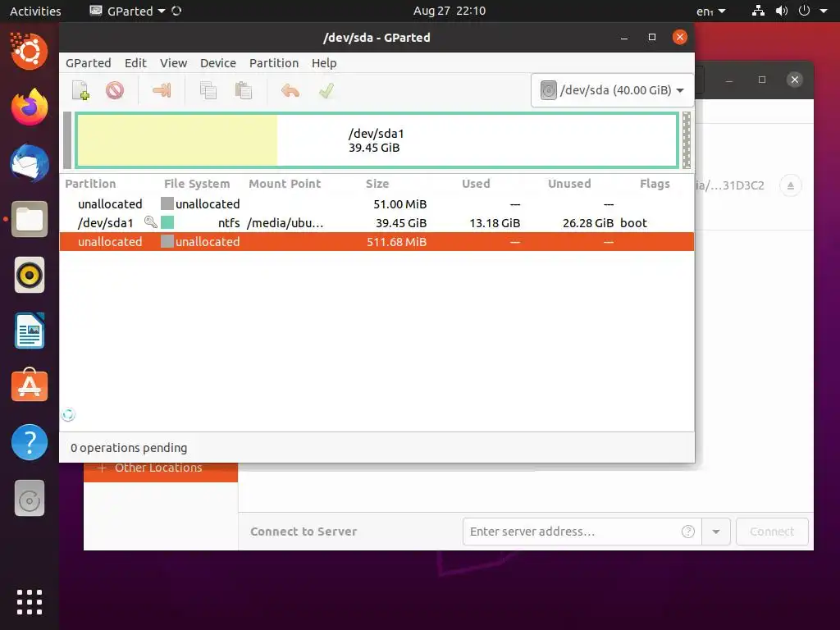
Task: Open the GParted menu
Action: click(x=89, y=62)
